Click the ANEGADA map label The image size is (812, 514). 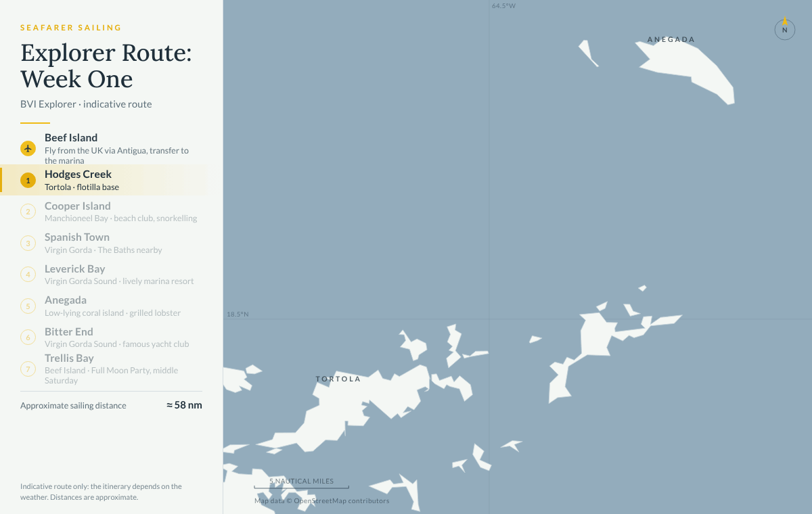(671, 40)
